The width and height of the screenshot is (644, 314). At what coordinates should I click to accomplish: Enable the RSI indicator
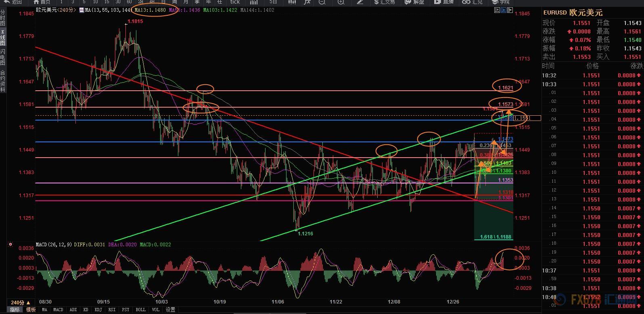coord(112,310)
